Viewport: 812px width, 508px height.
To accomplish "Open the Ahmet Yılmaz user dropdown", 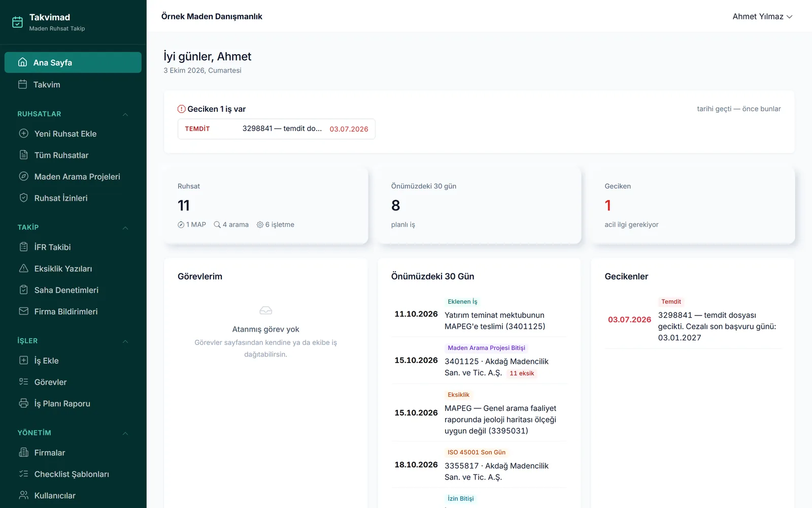I will [762, 16].
